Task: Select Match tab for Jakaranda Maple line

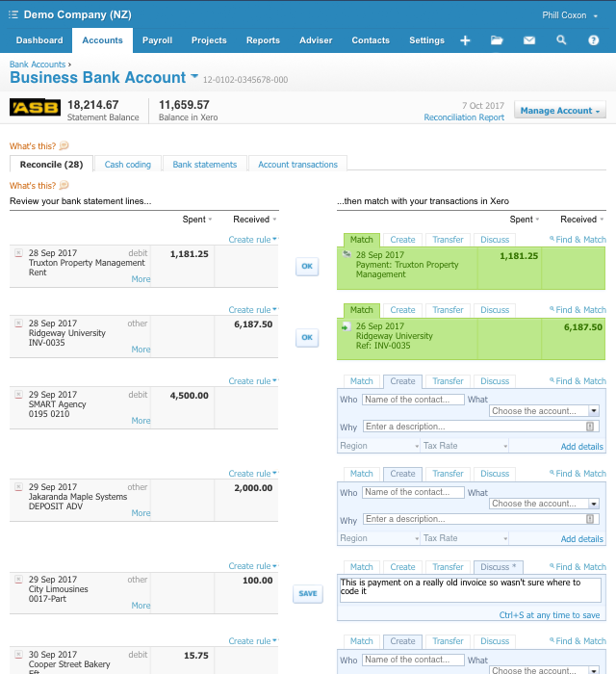Action: 361,474
